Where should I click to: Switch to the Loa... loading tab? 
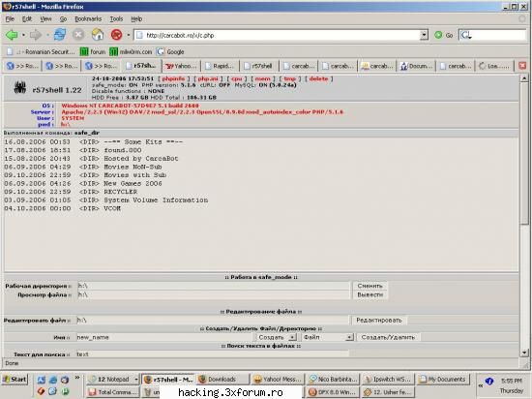tap(494, 66)
